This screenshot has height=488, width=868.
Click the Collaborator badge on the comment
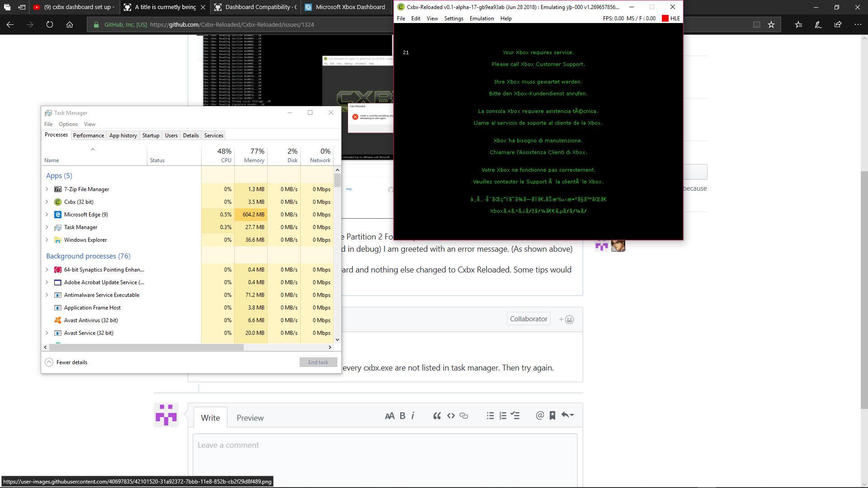(x=528, y=319)
